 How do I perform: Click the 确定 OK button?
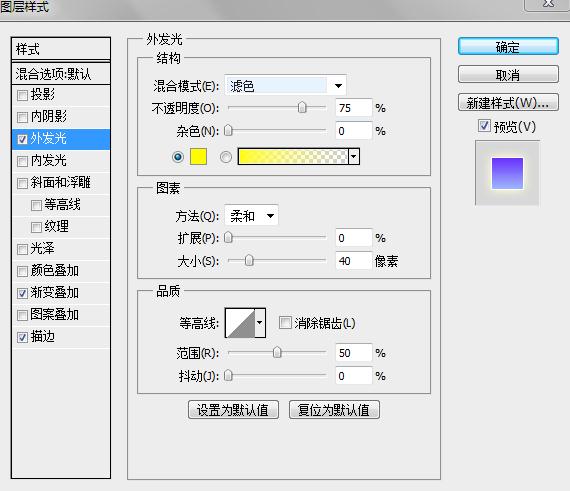click(x=508, y=47)
